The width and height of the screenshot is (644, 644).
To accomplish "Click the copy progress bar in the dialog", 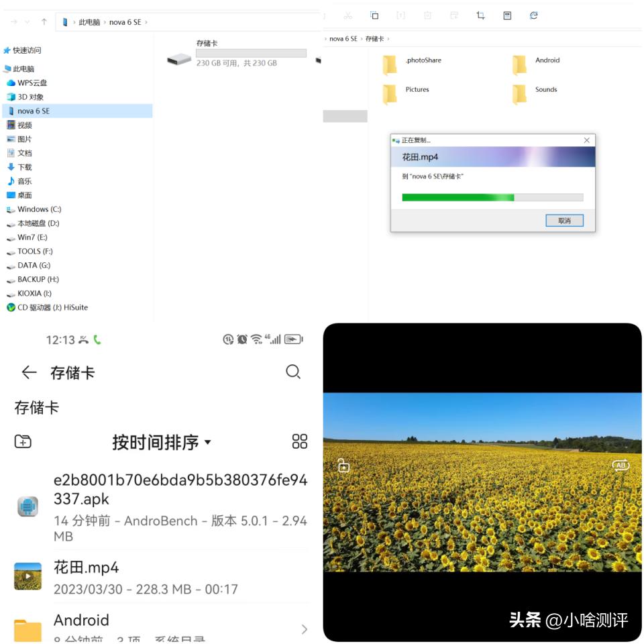I will coord(492,197).
